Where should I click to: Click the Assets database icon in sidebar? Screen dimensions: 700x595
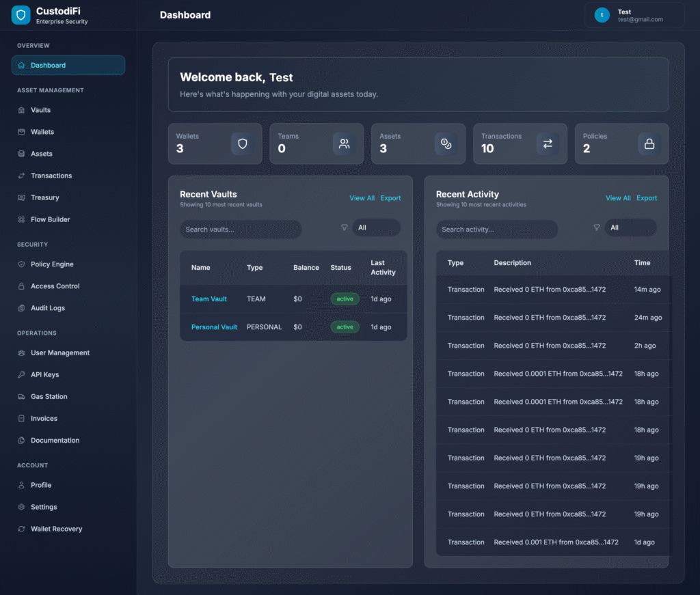(x=21, y=154)
